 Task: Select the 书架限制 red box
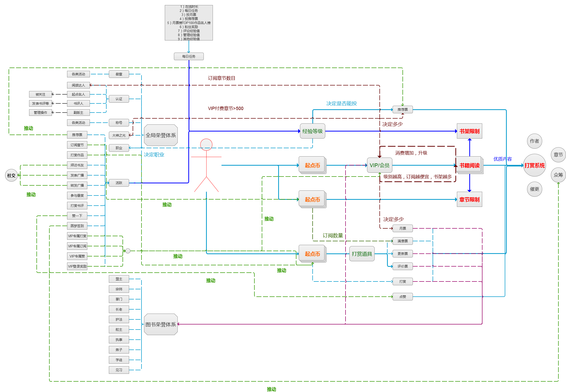(x=469, y=131)
